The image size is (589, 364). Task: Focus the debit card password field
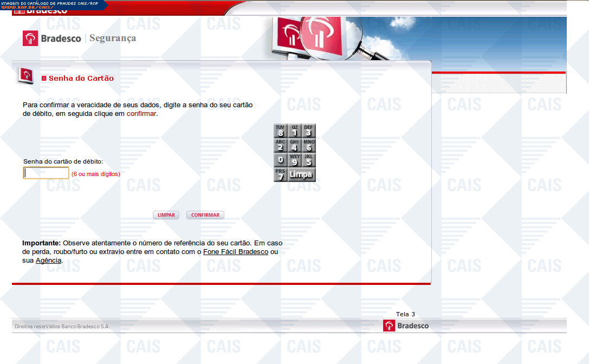[x=46, y=173]
